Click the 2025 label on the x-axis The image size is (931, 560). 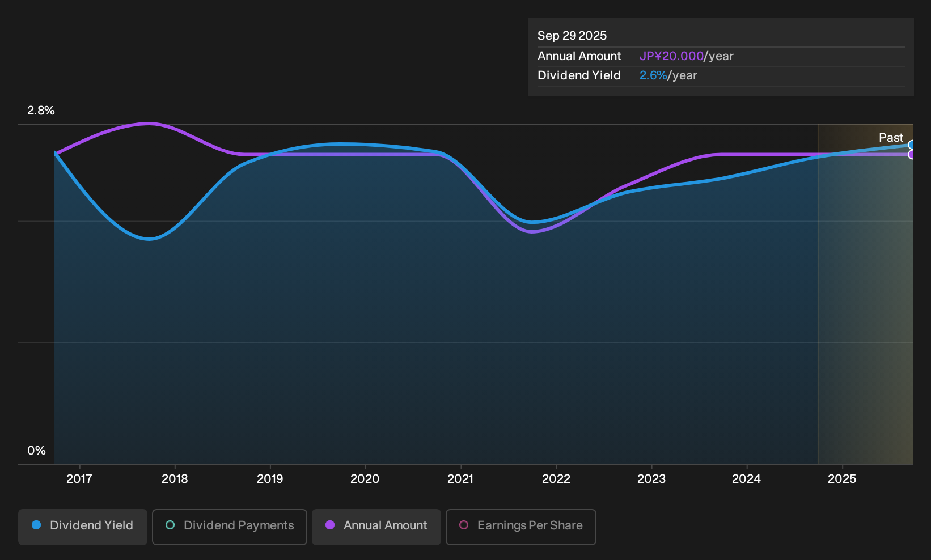click(841, 479)
